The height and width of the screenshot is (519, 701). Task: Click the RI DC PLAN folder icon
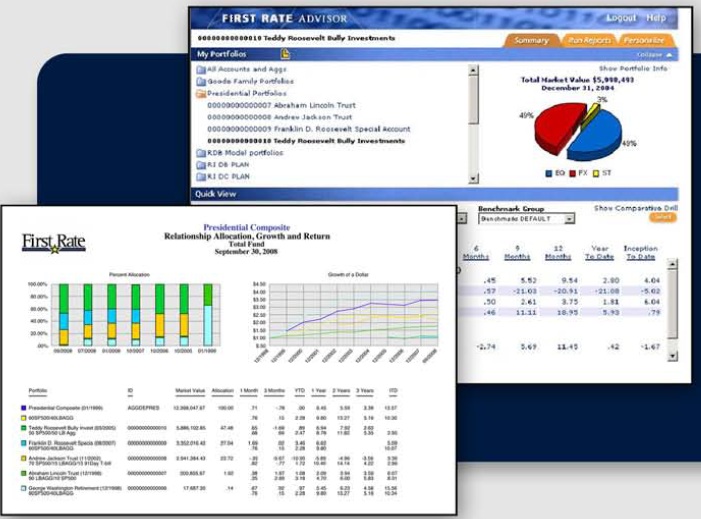pyautogui.click(x=201, y=177)
